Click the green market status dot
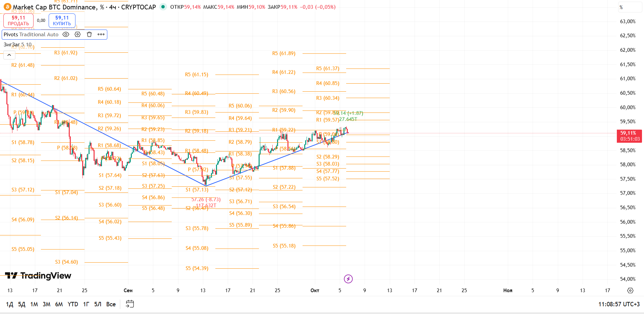This screenshot has width=644, height=314. 163,7
